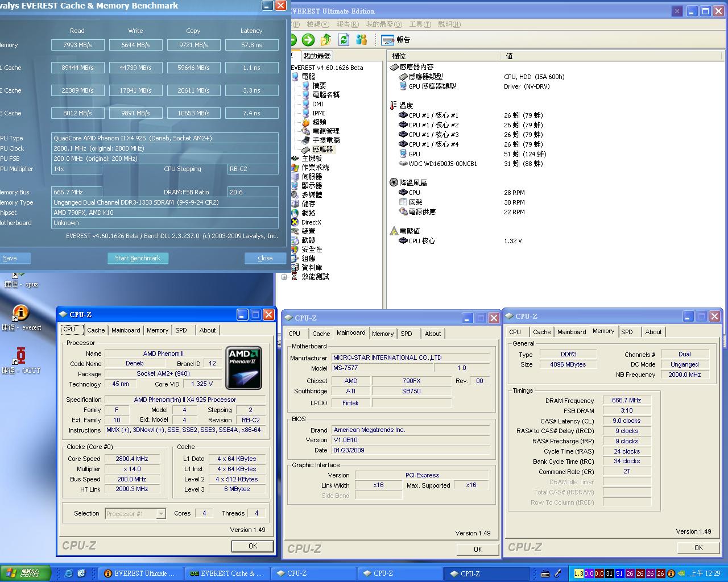Click EVEREST Cache & Memory taskbar button
Screen dimensions: 728x582
227,573
